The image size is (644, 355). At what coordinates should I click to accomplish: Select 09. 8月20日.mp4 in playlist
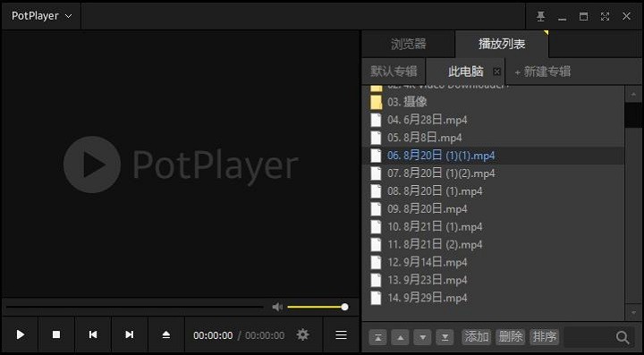click(x=493, y=209)
